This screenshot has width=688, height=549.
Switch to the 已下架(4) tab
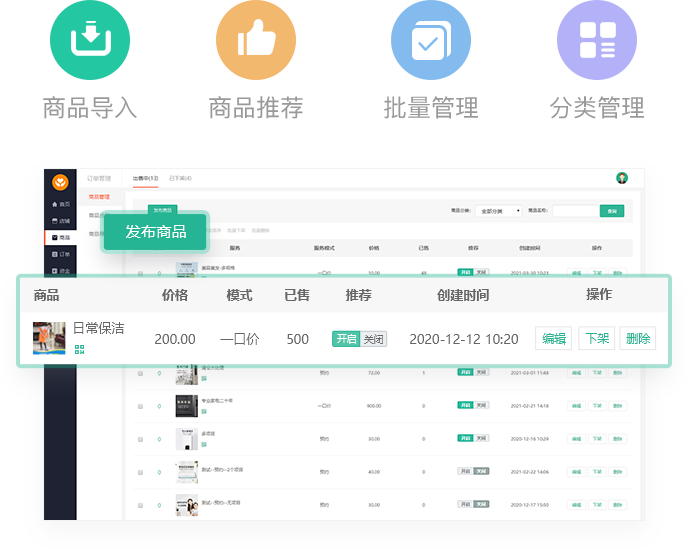tap(180, 178)
